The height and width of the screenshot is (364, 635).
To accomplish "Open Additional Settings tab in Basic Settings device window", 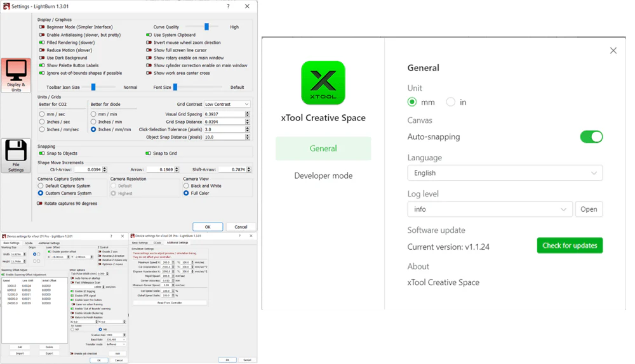I will click(49, 243).
